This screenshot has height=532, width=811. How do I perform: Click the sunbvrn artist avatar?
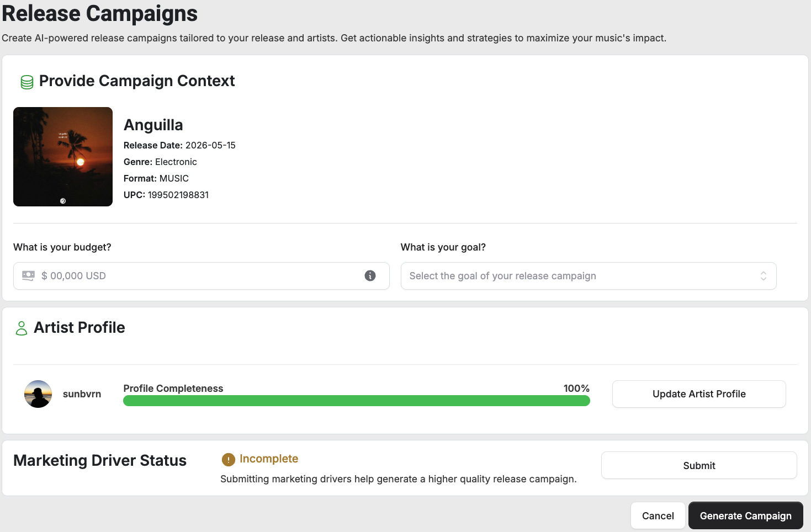(38, 394)
